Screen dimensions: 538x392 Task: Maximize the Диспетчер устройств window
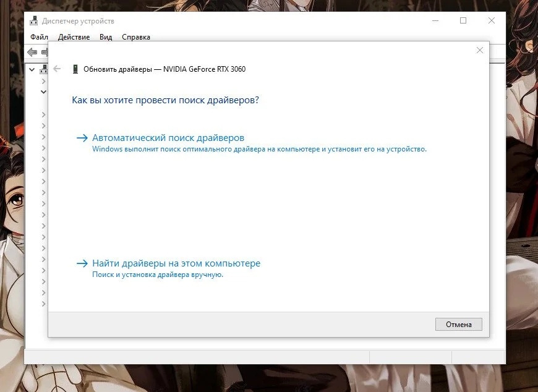tap(463, 20)
